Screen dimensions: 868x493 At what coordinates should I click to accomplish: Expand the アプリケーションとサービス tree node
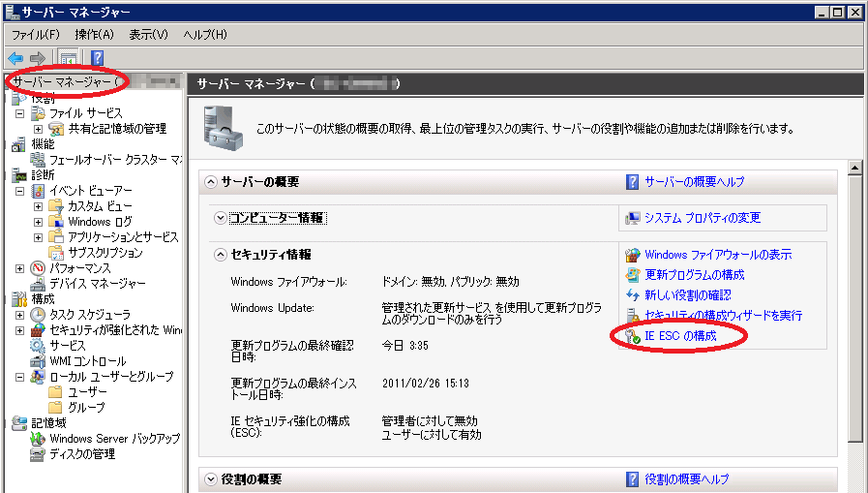(x=38, y=237)
